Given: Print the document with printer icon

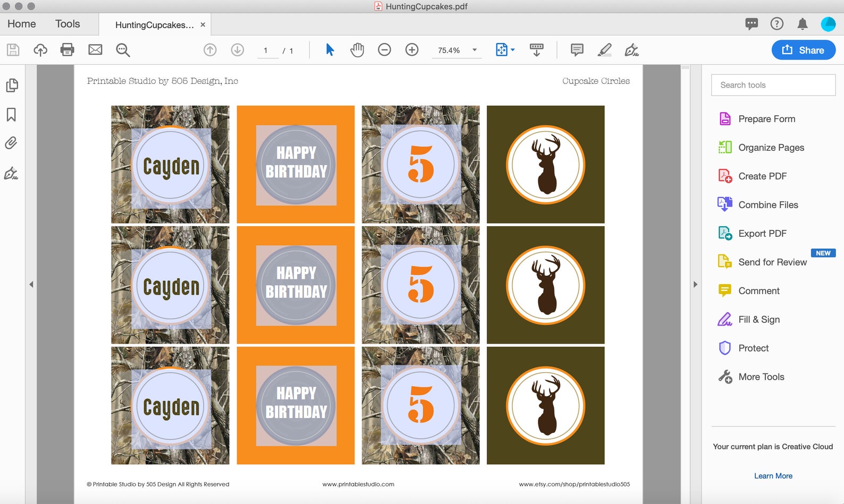Looking at the screenshot, I should coord(67,50).
